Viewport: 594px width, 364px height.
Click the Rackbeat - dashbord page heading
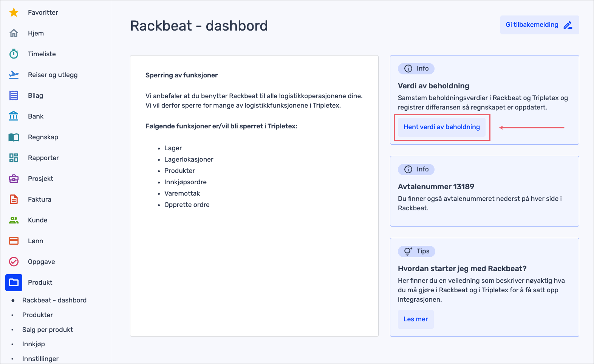pyautogui.click(x=199, y=26)
